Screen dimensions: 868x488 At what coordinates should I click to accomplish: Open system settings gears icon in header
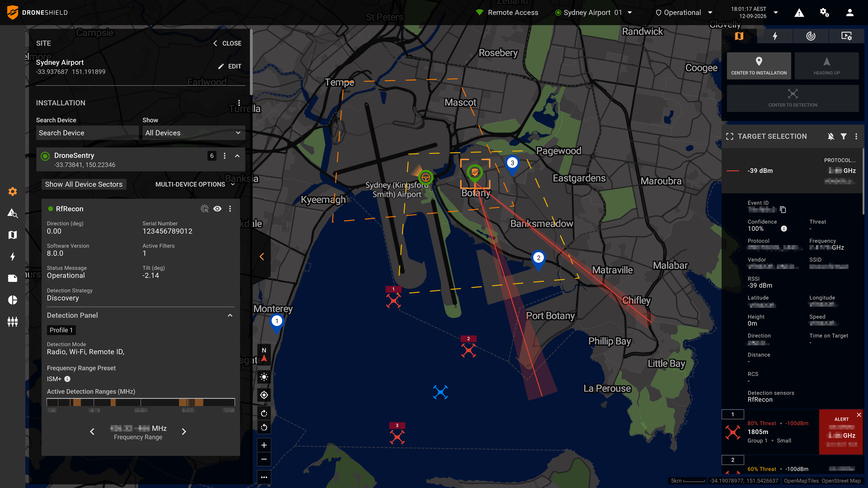coord(824,13)
